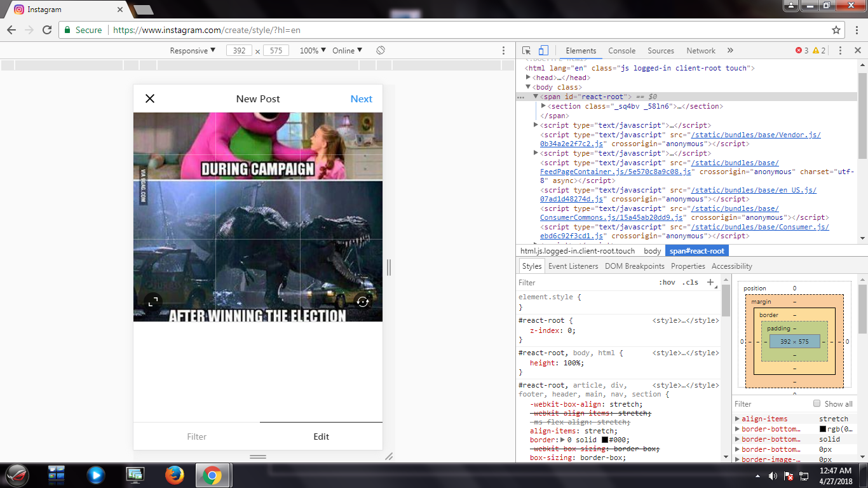This screenshot has height=488, width=868.
Task: Open the Accessibility tab
Action: click(x=732, y=266)
